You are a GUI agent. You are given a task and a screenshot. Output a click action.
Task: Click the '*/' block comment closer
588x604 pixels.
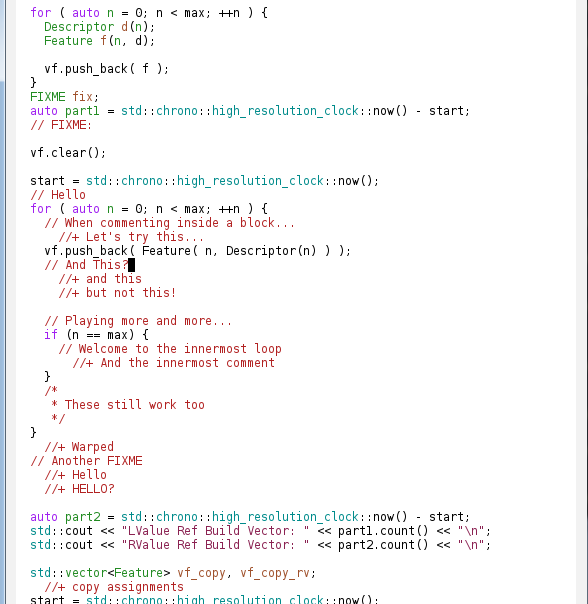click(x=58, y=419)
